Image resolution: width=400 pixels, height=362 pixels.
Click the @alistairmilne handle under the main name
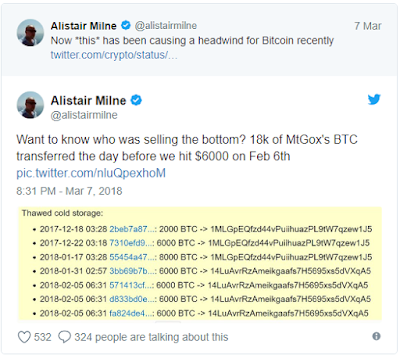tap(84, 115)
